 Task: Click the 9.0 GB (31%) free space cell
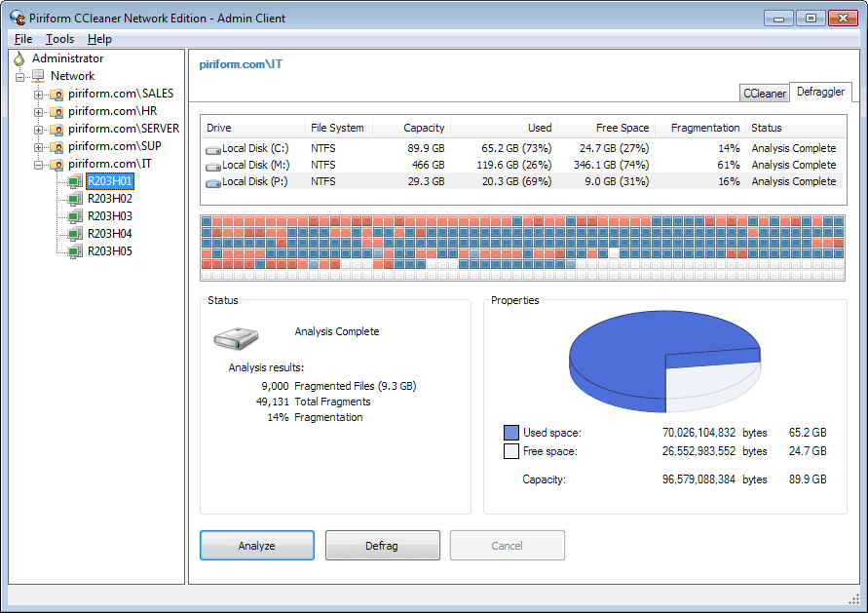tap(617, 181)
